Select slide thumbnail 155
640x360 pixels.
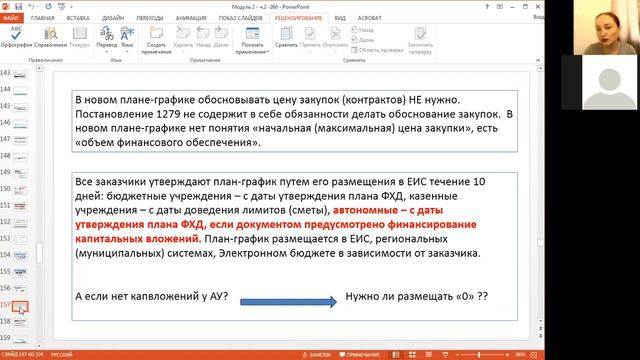pyautogui.click(x=20, y=273)
